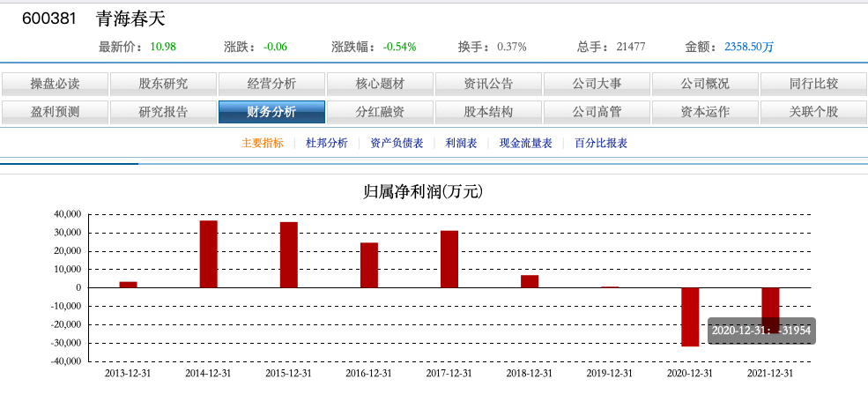This screenshot has height=394, width=868.
Task: Open the 资讯公告 tab
Action: pyautogui.click(x=488, y=84)
